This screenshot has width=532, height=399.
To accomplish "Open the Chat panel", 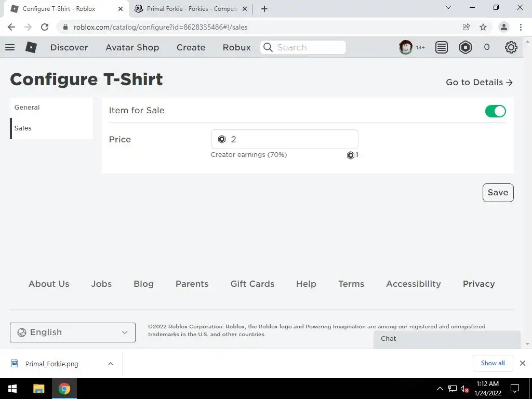I will point(447,339).
